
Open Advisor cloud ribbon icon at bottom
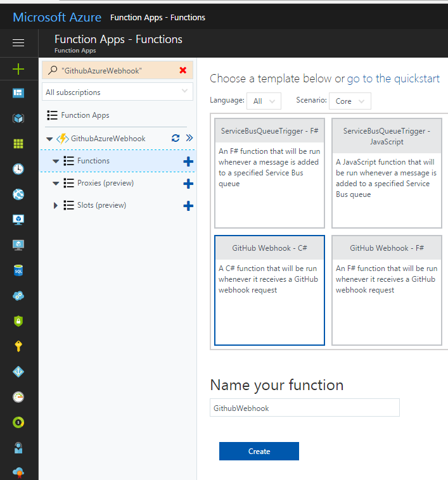(x=18, y=472)
